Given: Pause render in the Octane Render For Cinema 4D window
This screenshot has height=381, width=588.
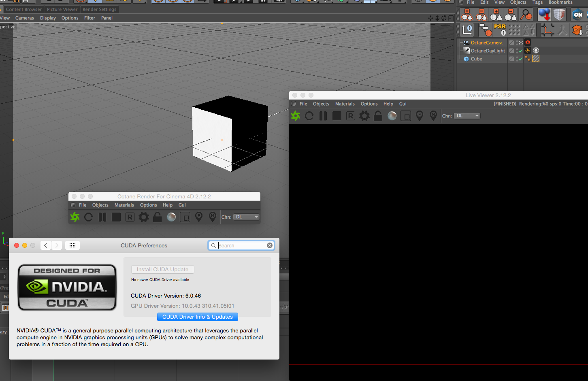Looking at the screenshot, I should 102,217.
